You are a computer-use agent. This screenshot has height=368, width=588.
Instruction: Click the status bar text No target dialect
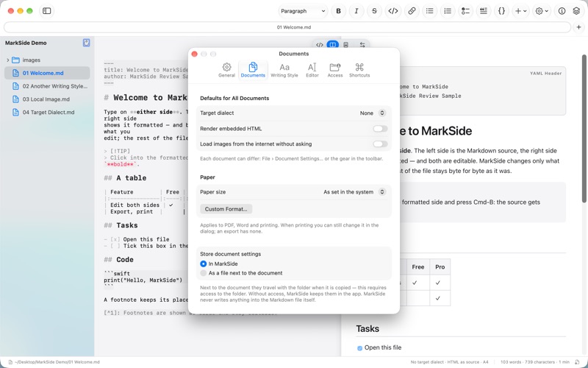pos(427,362)
